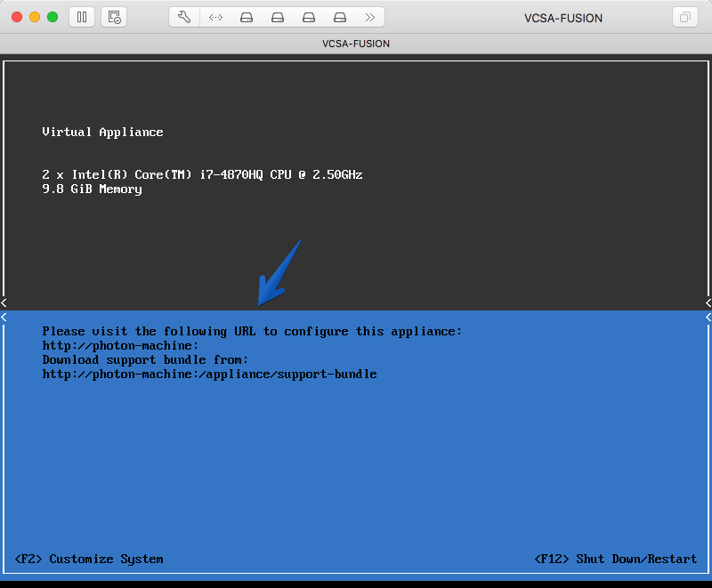Click the appliance/support-bundle URL

(x=209, y=375)
